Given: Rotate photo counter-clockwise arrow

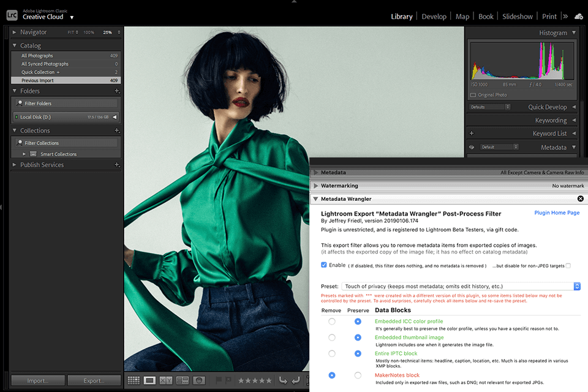Looking at the screenshot, I should (x=283, y=380).
